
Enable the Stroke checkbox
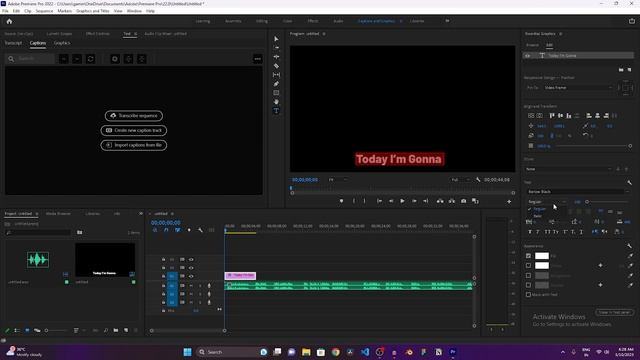[528, 265]
